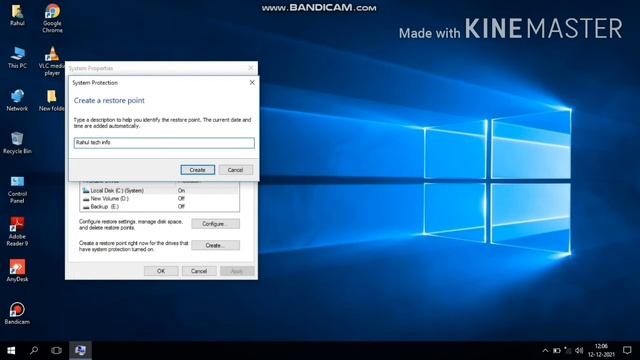Open the Windows Start menu

[x=11, y=350]
